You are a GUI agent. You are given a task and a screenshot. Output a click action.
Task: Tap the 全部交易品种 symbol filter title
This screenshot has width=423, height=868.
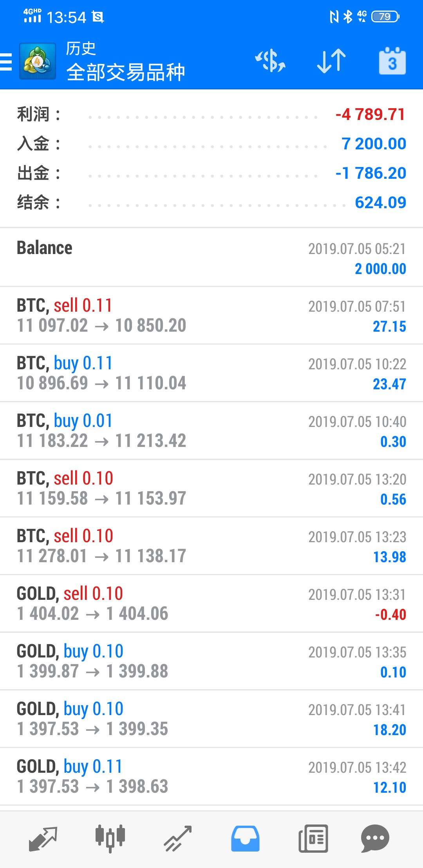[x=125, y=72]
